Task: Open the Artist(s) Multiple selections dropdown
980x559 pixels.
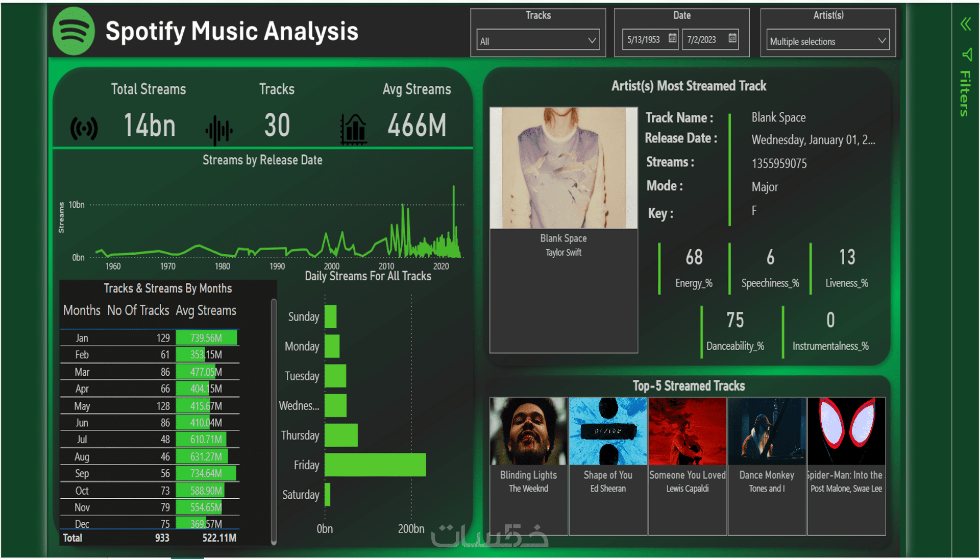Action: 827,41
